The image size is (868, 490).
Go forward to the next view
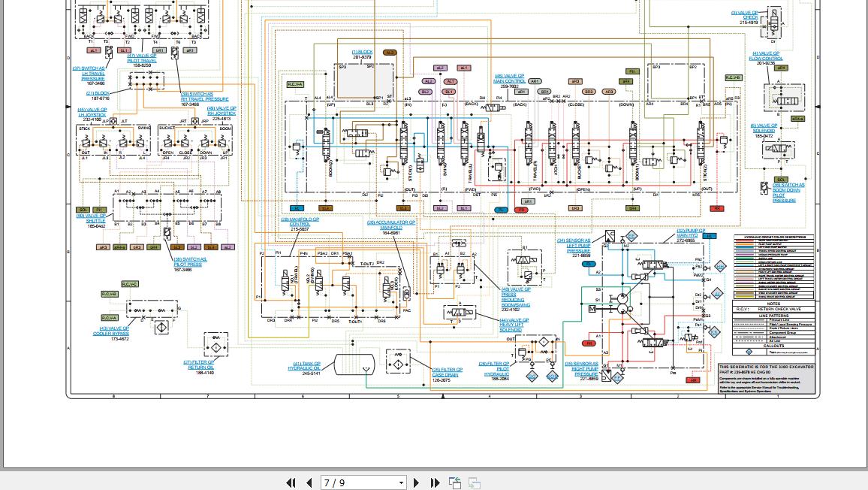point(475,483)
